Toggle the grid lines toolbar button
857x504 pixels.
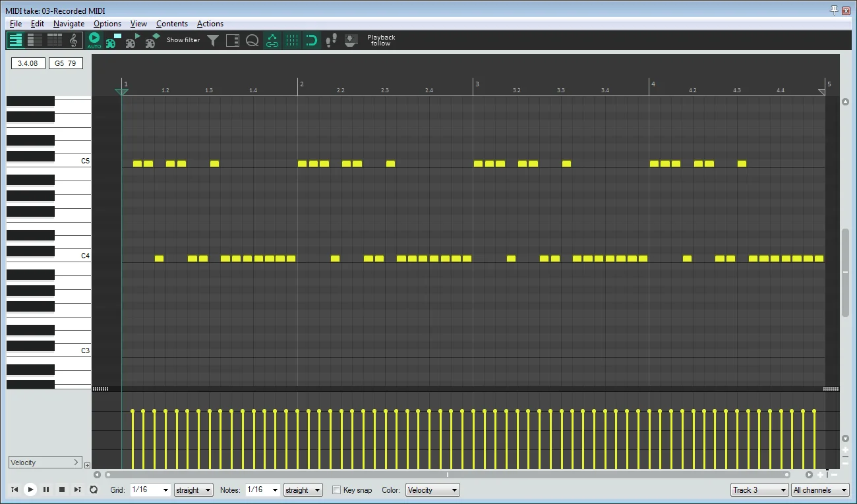click(291, 40)
